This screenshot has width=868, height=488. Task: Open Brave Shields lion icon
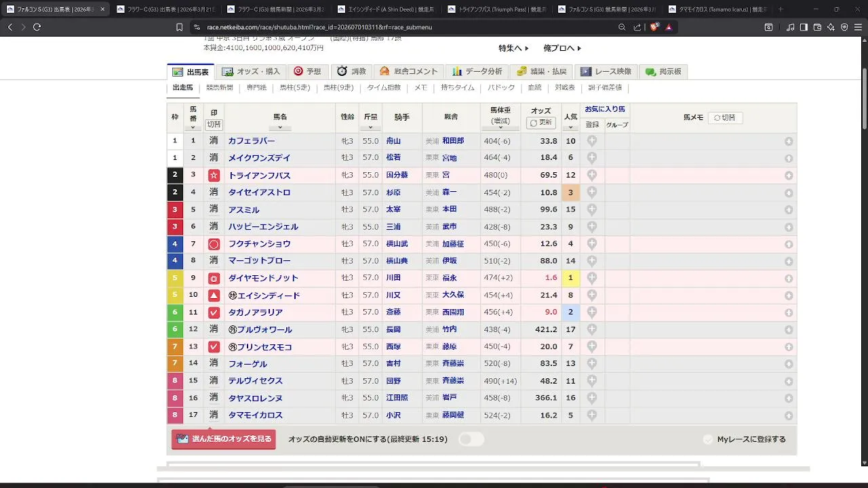pyautogui.click(x=654, y=27)
